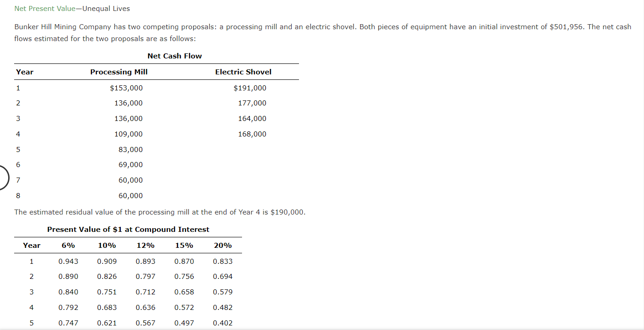Click the green "Net Present Value" heading text
Screen dimensions: 644x330
click(x=45, y=9)
